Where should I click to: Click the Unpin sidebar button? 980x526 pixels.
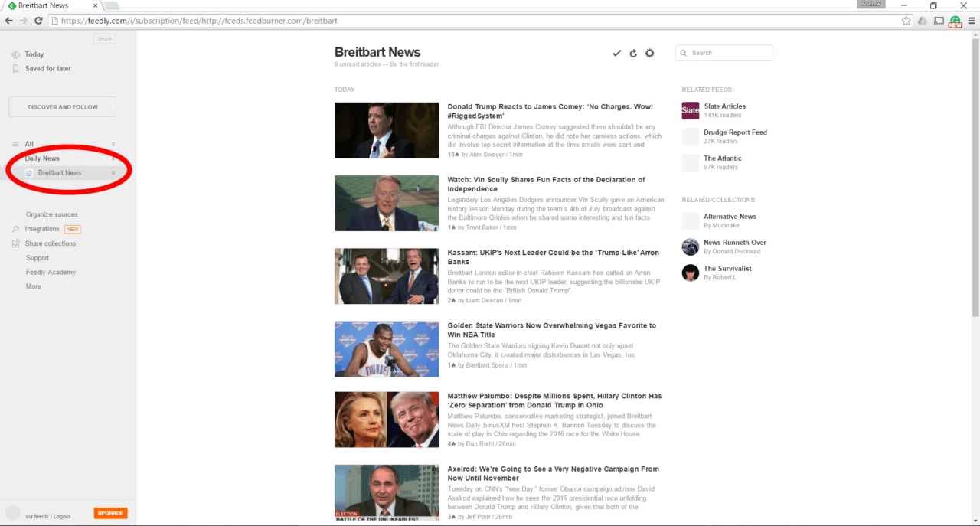[105, 39]
